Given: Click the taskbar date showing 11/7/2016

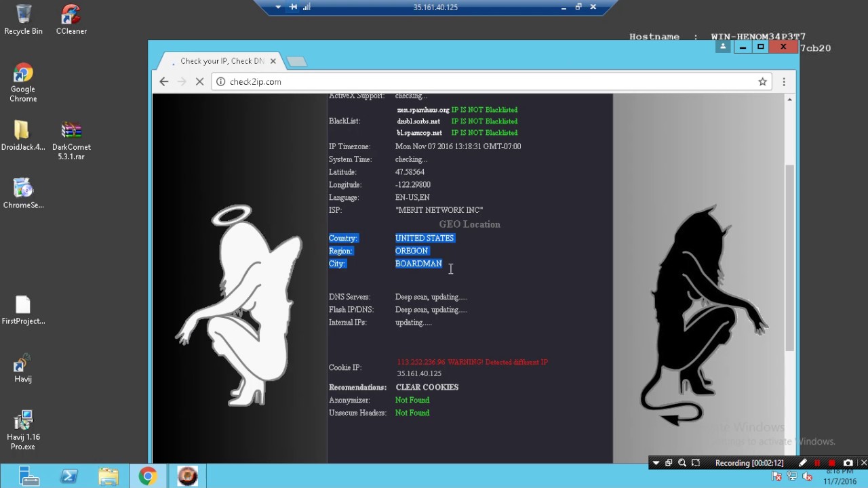Looking at the screenshot, I should (840, 481).
